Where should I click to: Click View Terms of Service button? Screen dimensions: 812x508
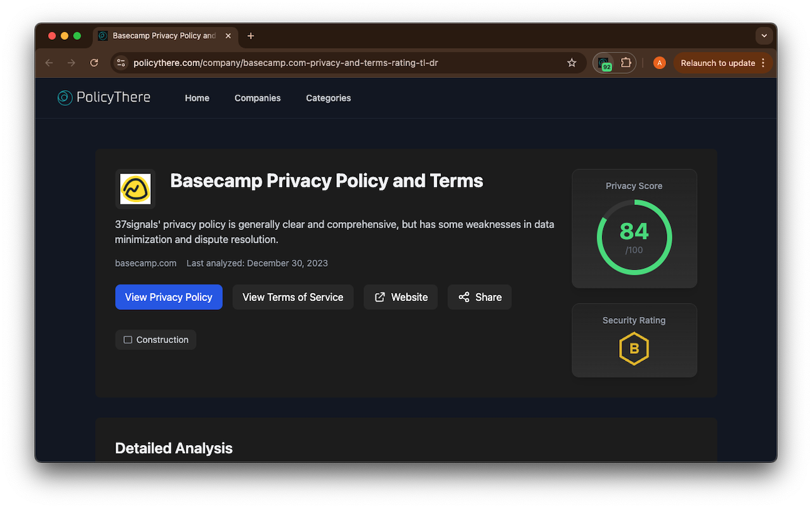[293, 297]
